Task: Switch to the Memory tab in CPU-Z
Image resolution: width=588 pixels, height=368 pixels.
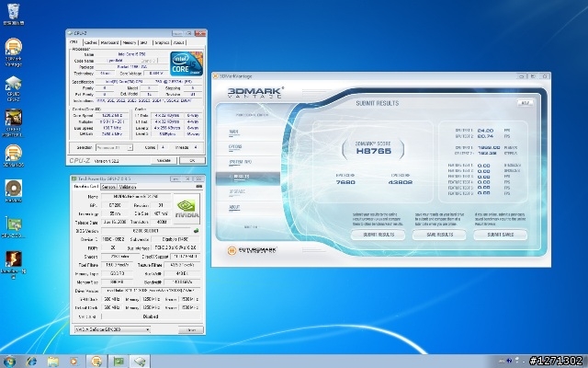Action: point(130,43)
